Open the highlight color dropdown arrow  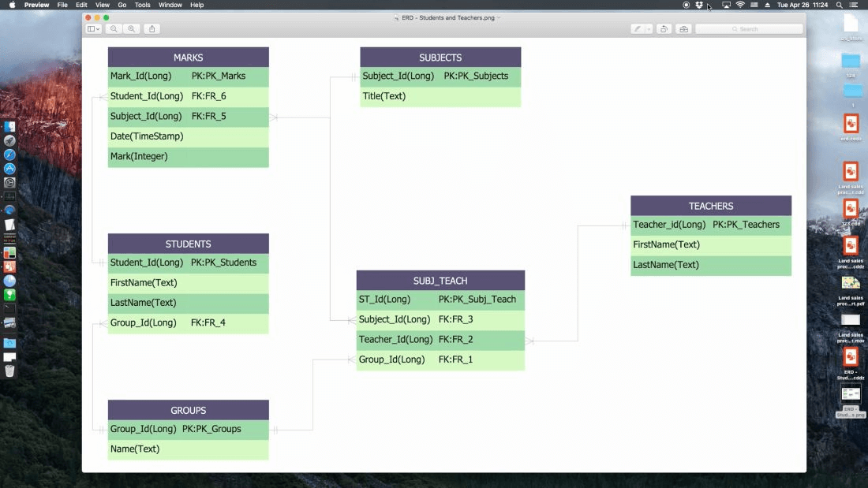click(649, 29)
